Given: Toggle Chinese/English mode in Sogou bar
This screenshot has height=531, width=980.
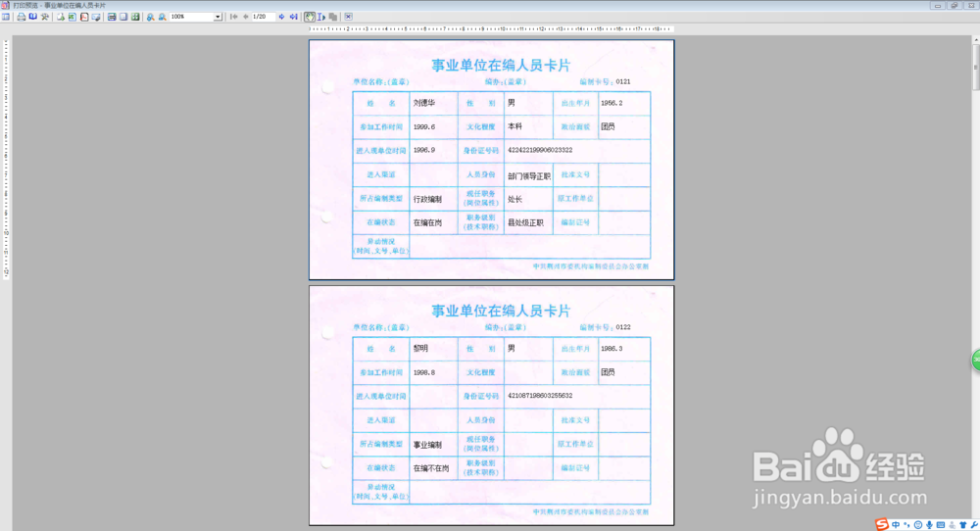Looking at the screenshot, I should 896,525.
